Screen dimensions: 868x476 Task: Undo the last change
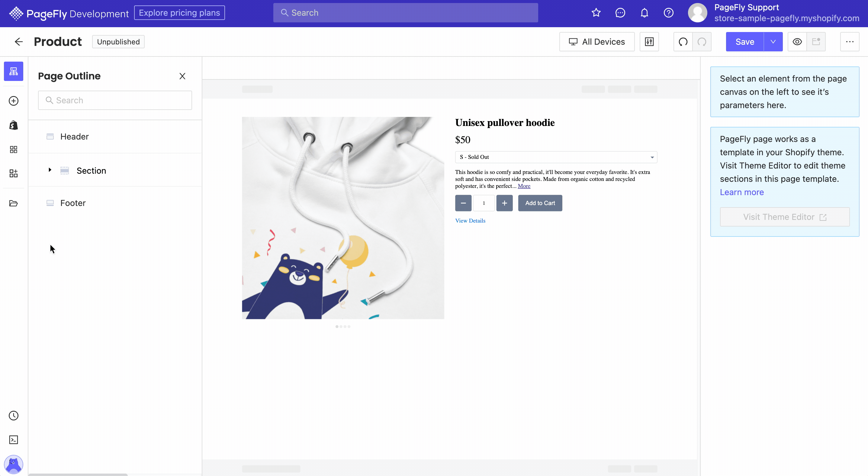point(683,42)
